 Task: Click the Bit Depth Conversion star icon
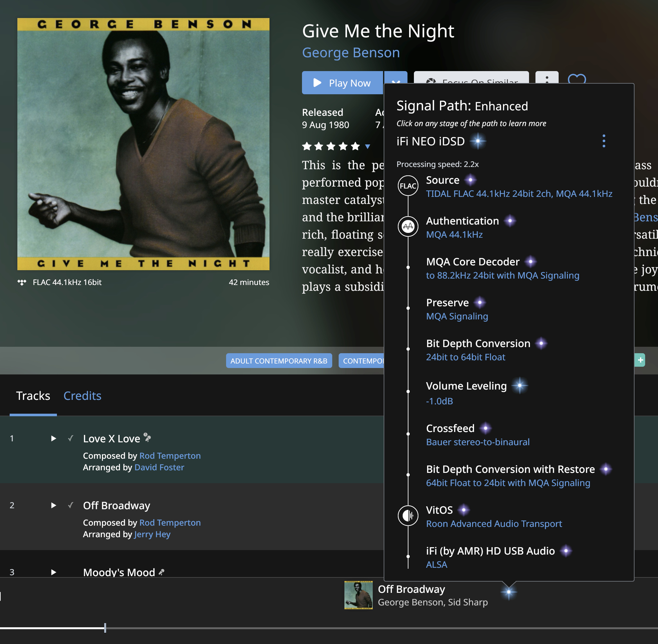541,343
